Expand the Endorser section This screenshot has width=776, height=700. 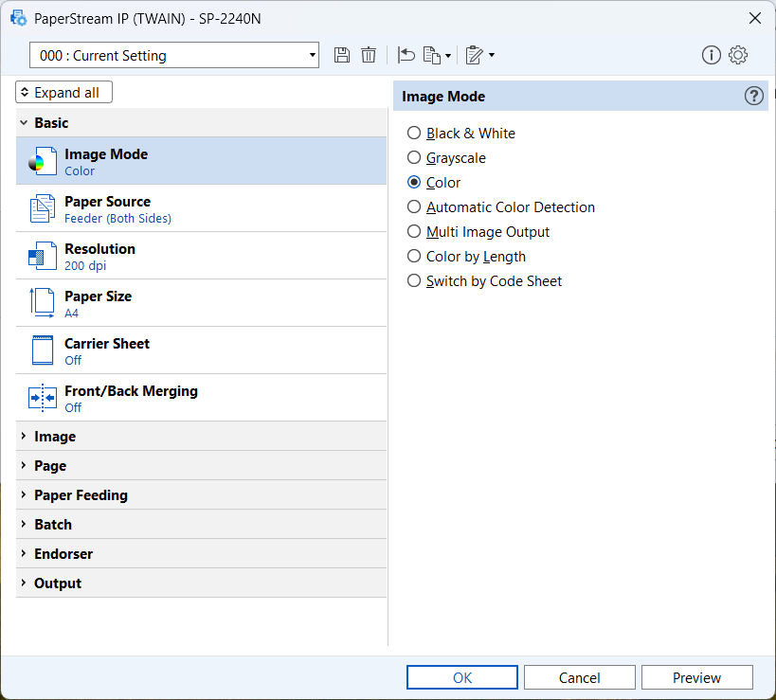201,553
